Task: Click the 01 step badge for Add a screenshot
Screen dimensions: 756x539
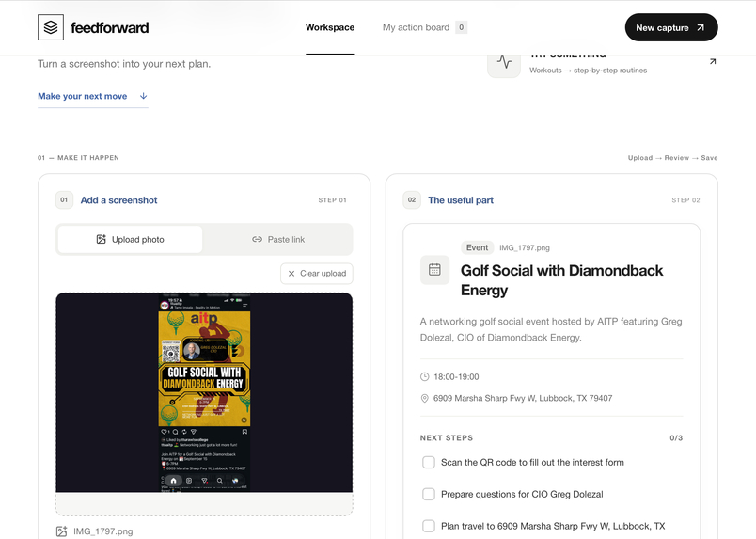Action: pos(64,199)
